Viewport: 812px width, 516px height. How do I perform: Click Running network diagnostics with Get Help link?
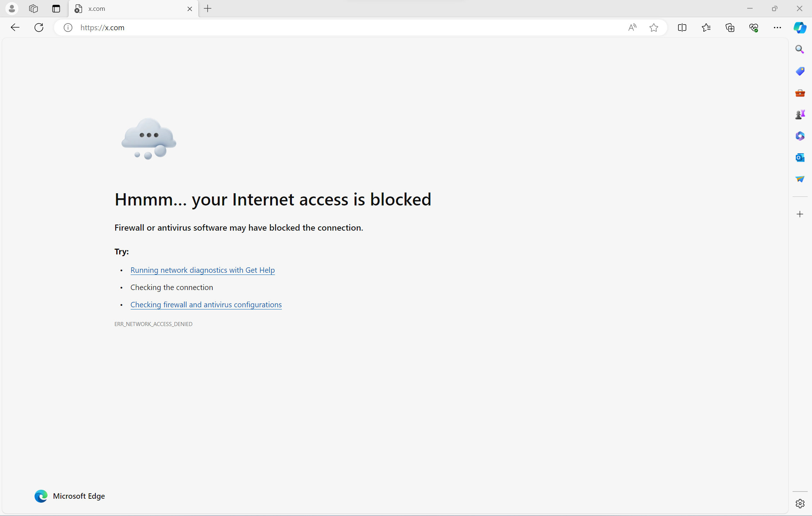tap(203, 270)
